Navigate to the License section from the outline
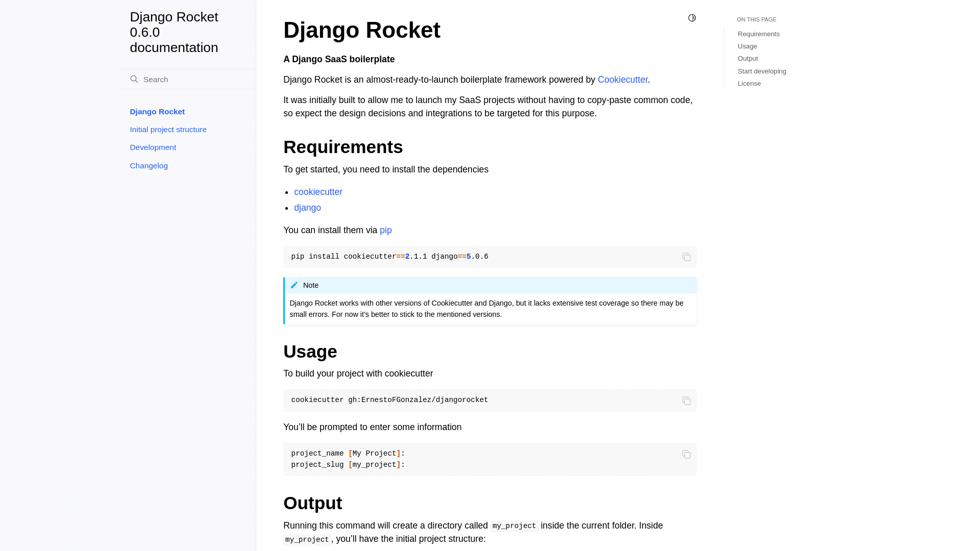The image size is (980, 551). (x=749, y=83)
